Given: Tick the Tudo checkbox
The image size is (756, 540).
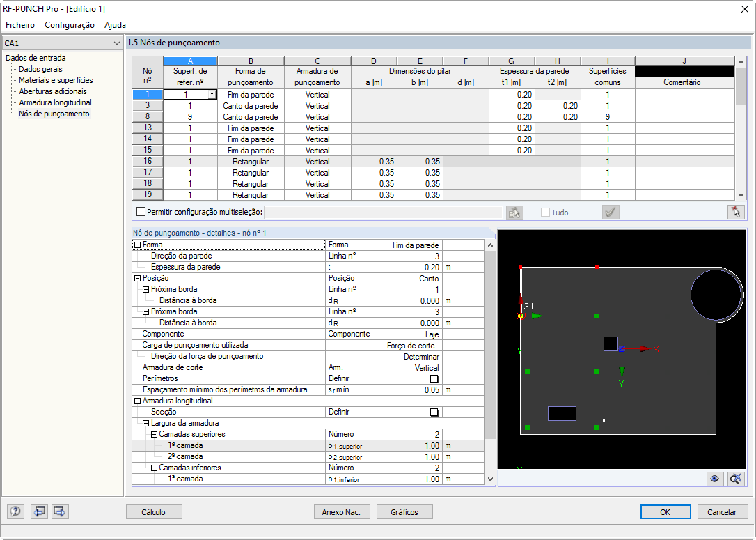Looking at the screenshot, I should tap(545, 213).
